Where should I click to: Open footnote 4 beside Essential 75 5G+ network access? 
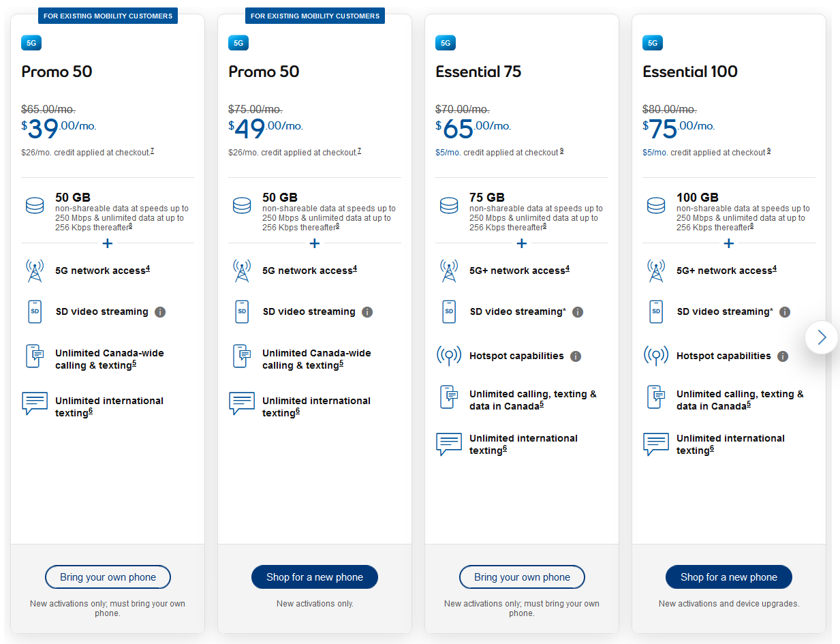[x=567, y=269]
